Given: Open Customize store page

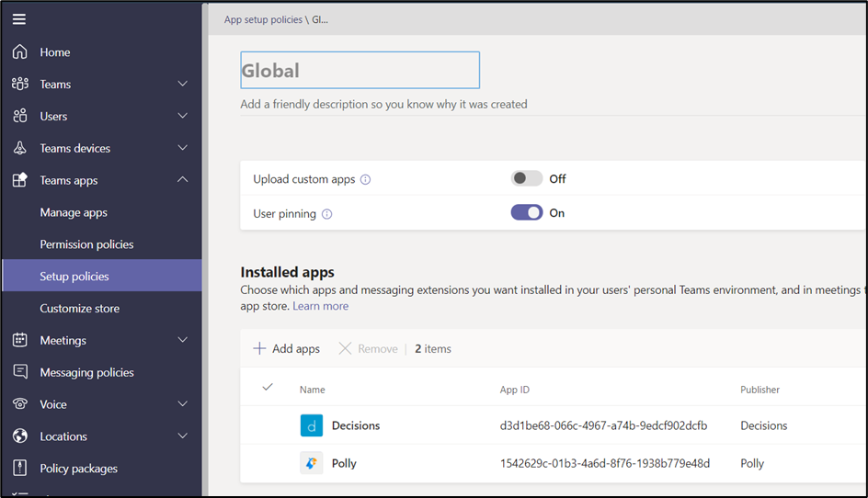Looking at the screenshot, I should pyautogui.click(x=80, y=308).
